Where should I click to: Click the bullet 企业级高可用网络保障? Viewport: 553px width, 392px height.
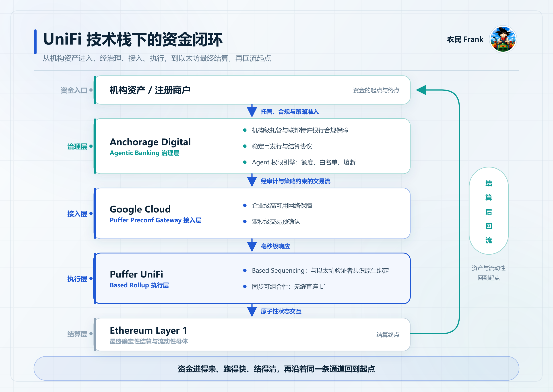pos(282,206)
